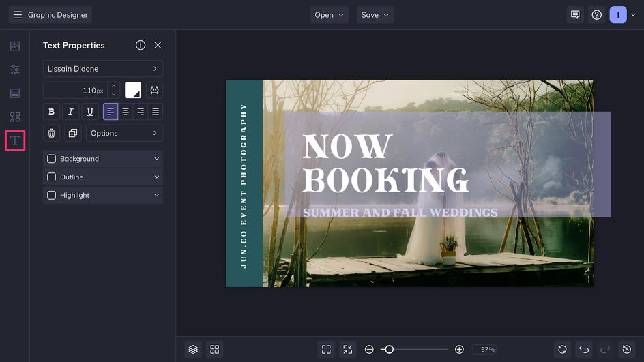Expand the Save dropdown
Image resolution: width=644 pixels, height=362 pixels.
pos(375,15)
